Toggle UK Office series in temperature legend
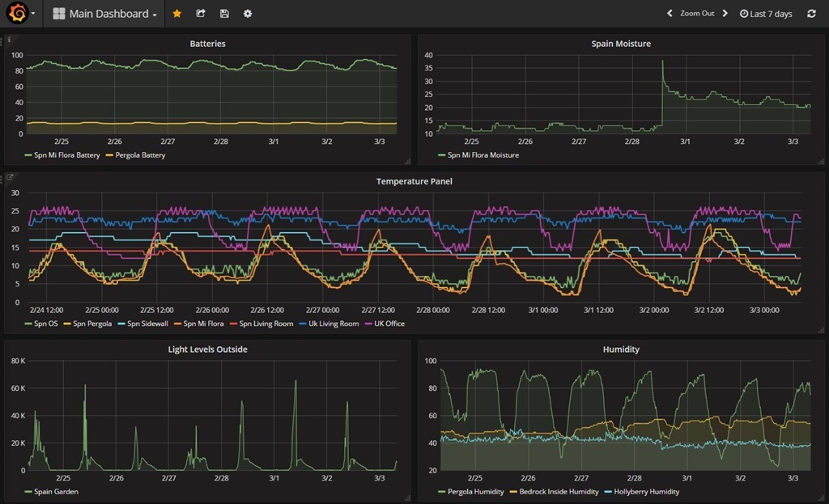Viewport: 829px width, 504px height. point(389,324)
